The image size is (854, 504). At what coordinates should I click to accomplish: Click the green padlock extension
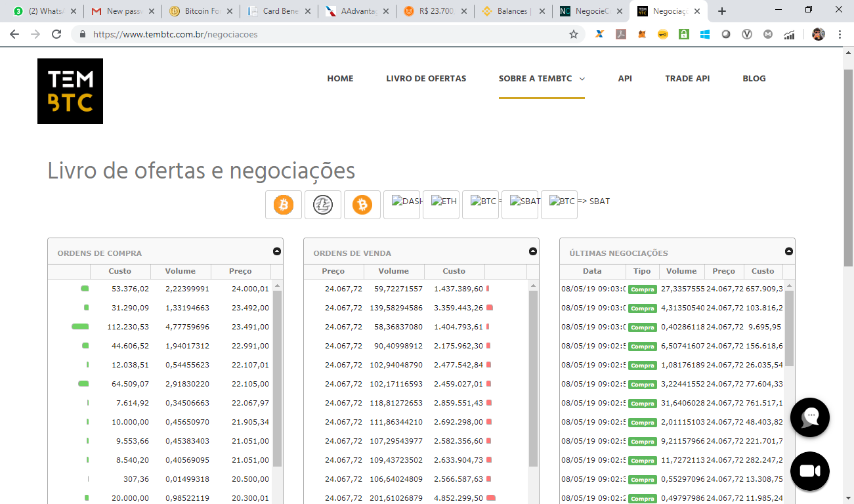[x=683, y=34]
